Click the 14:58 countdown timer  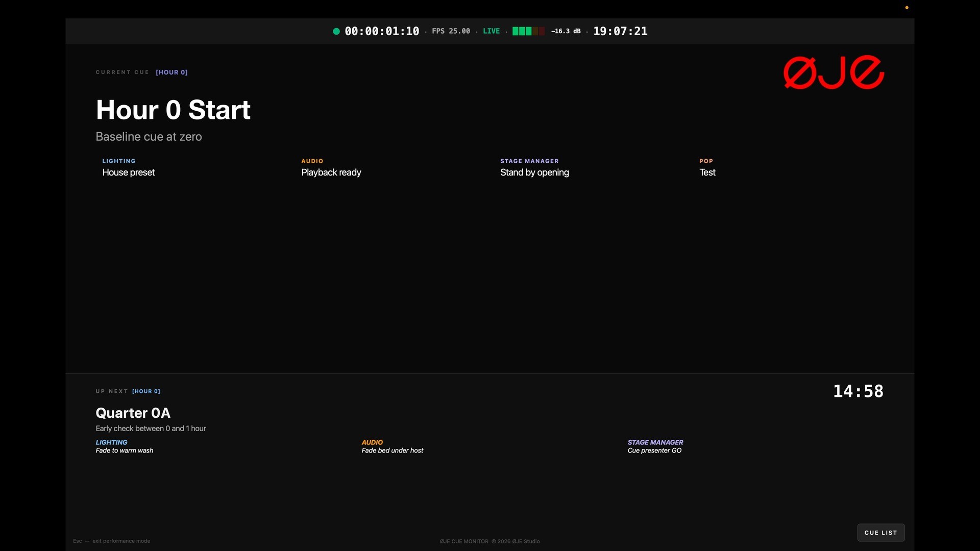coord(858,391)
